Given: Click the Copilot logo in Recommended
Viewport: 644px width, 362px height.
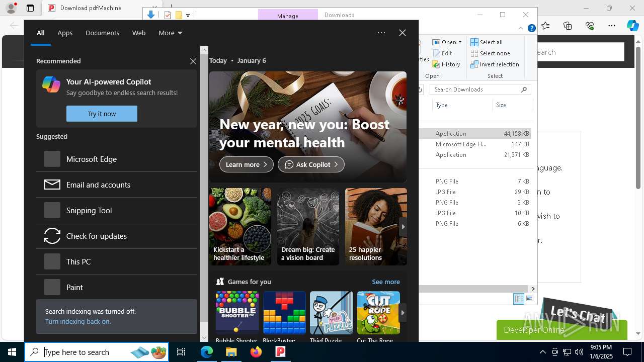Looking at the screenshot, I should [x=51, y=84].
